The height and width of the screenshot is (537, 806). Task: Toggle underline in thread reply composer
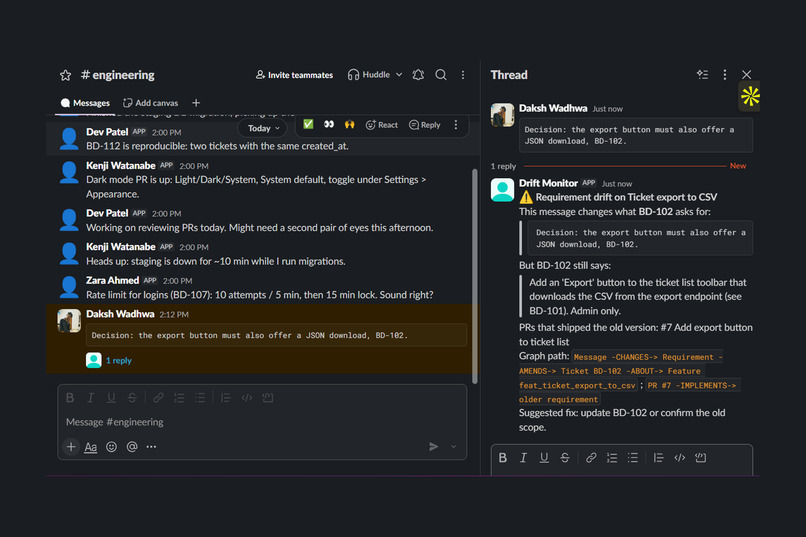click(544, 458)
